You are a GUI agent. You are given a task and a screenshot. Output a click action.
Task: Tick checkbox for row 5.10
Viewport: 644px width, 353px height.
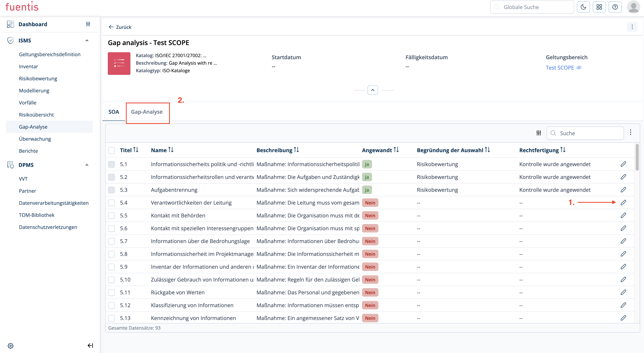(x=111, y=280)
